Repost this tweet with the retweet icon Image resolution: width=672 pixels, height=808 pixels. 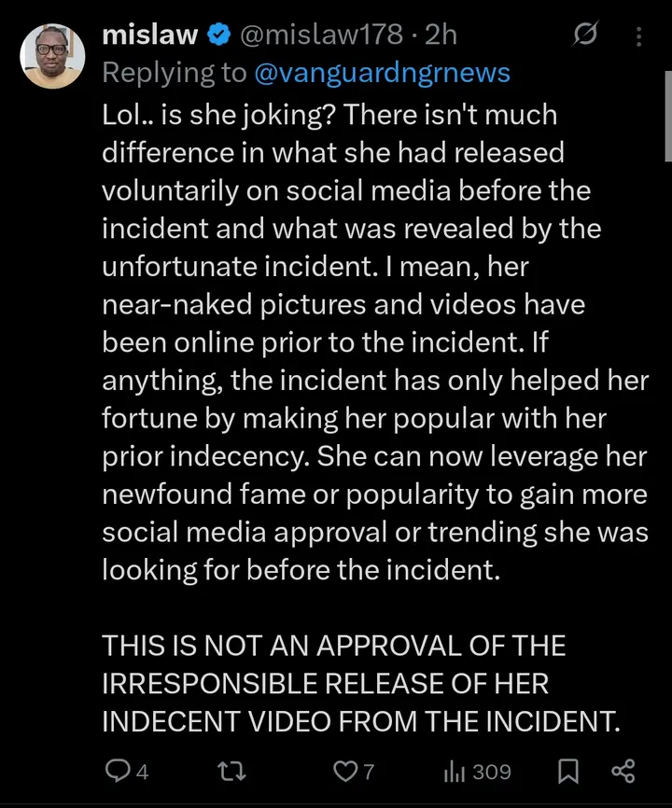click(231, 772)
